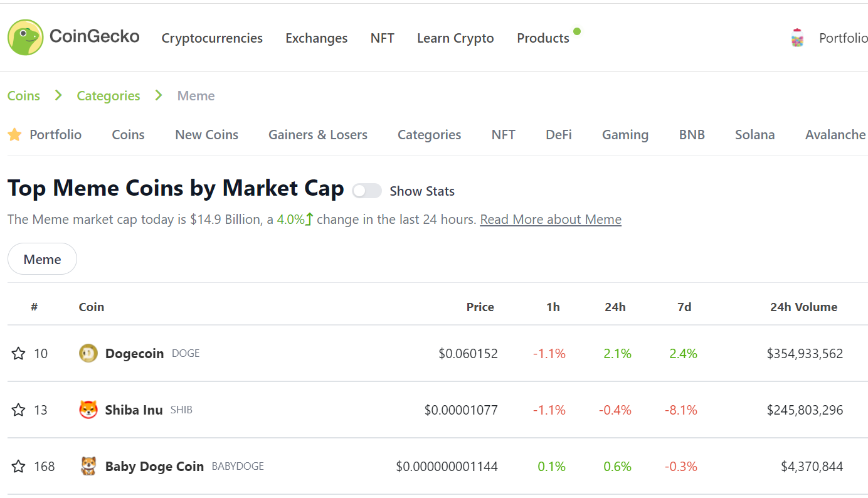Click the Shiba Inu coin icon

[x=88, y=410]
